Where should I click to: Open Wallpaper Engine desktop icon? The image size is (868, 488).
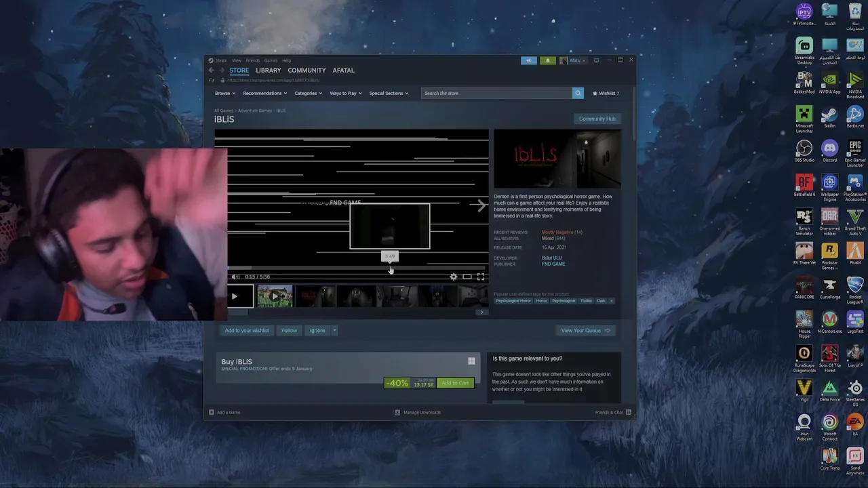pos(829,188)
